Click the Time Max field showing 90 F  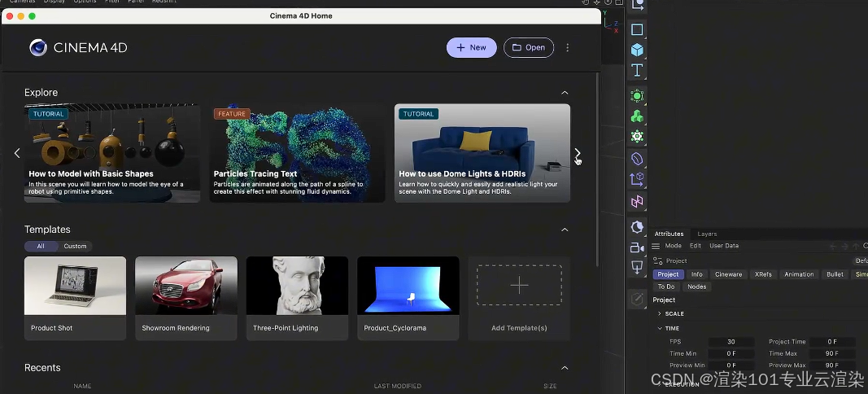point(832,353)
